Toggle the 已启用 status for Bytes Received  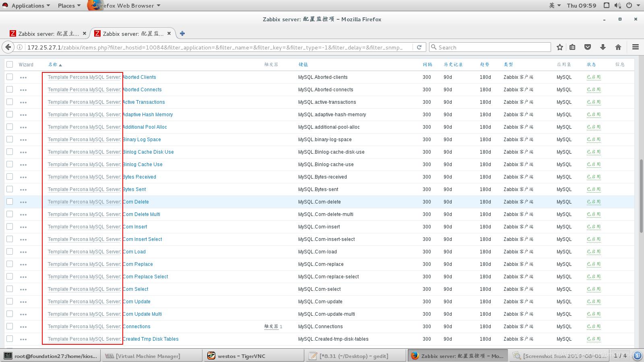pos(593,177)
